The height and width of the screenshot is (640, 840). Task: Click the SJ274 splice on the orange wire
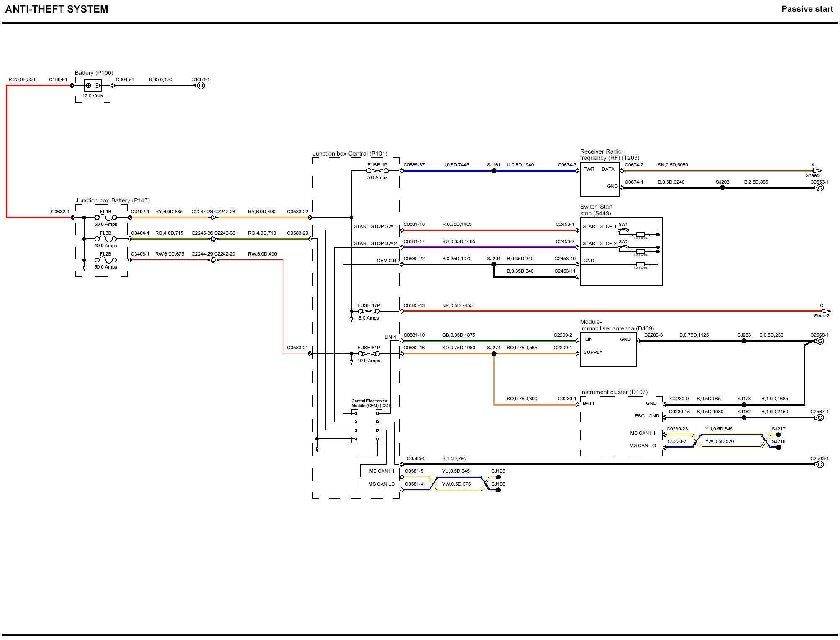pos(494,354)
